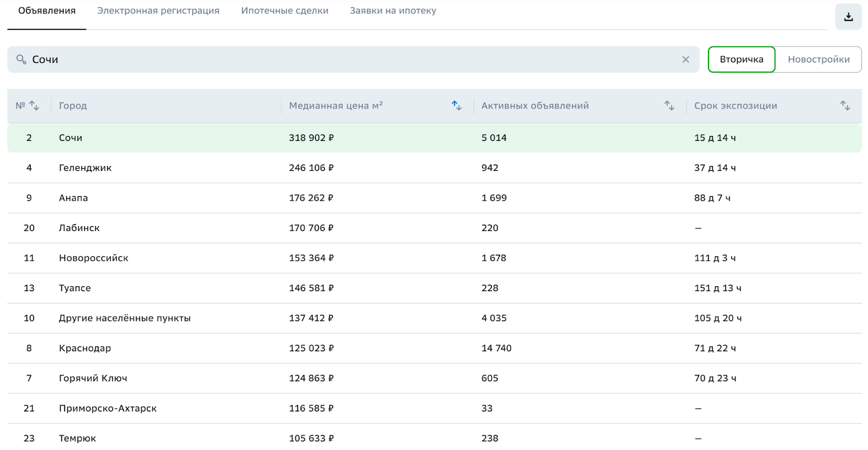Go to the Заявки на ипотеку tab
This screenshot has width=868, height=450.
(393, 11)
